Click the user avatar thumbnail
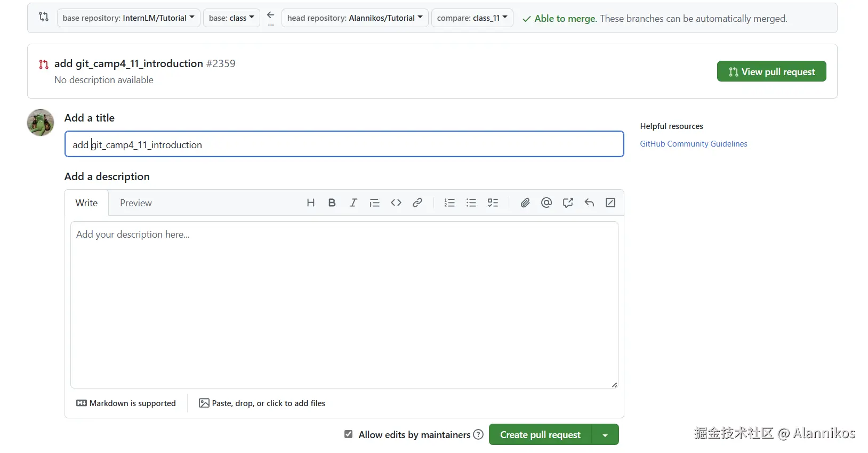 [41, 123]
